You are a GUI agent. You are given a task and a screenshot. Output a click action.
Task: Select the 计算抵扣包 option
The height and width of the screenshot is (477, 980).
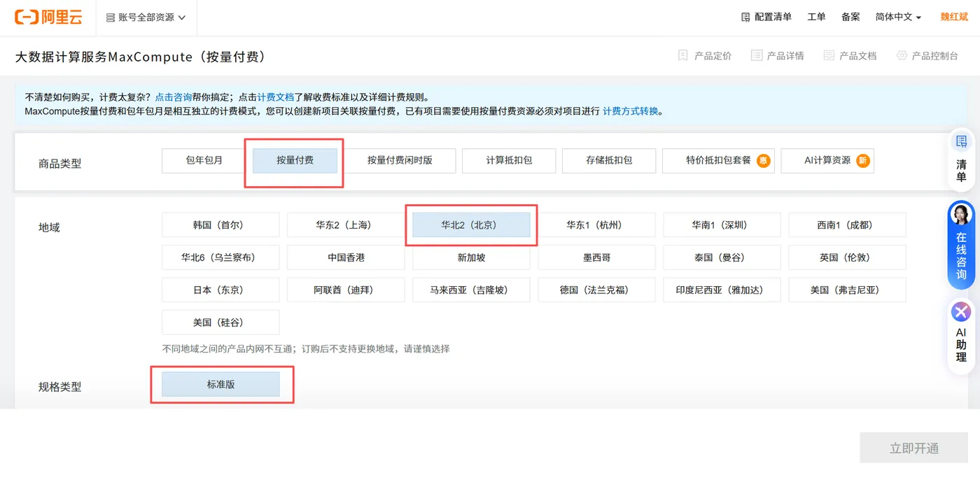[509, 160]
